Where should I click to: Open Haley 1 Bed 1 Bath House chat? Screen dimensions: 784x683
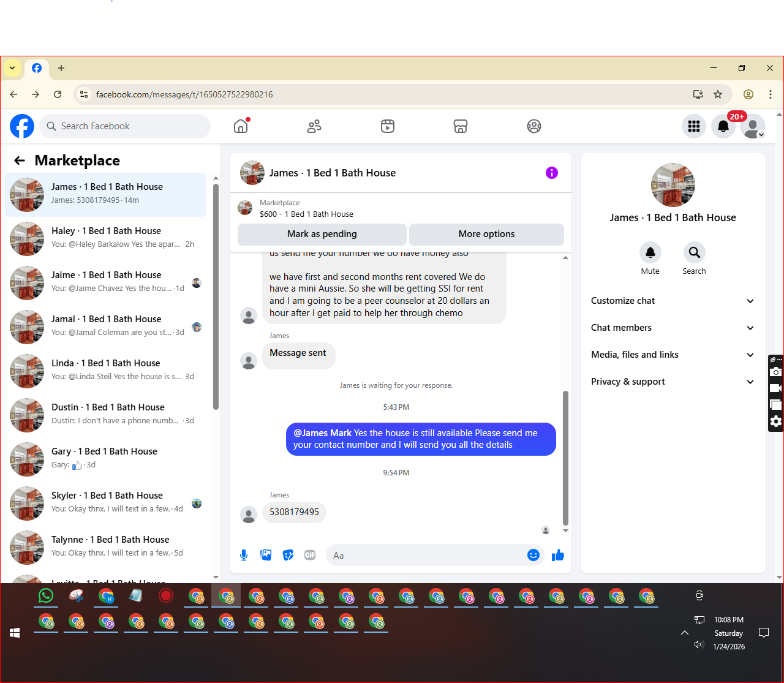(x=106, y=239)
